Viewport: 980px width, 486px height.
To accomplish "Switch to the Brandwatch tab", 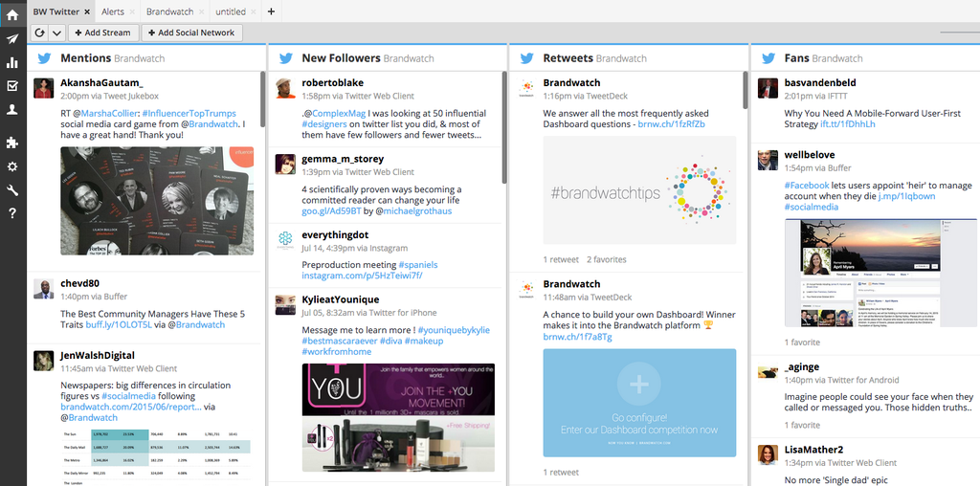I will pos(168,11).
